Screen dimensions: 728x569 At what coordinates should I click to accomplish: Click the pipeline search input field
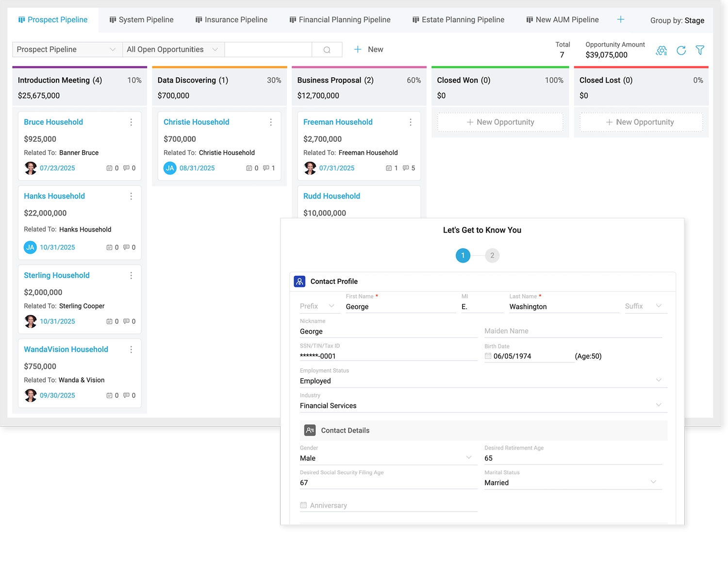268,50
